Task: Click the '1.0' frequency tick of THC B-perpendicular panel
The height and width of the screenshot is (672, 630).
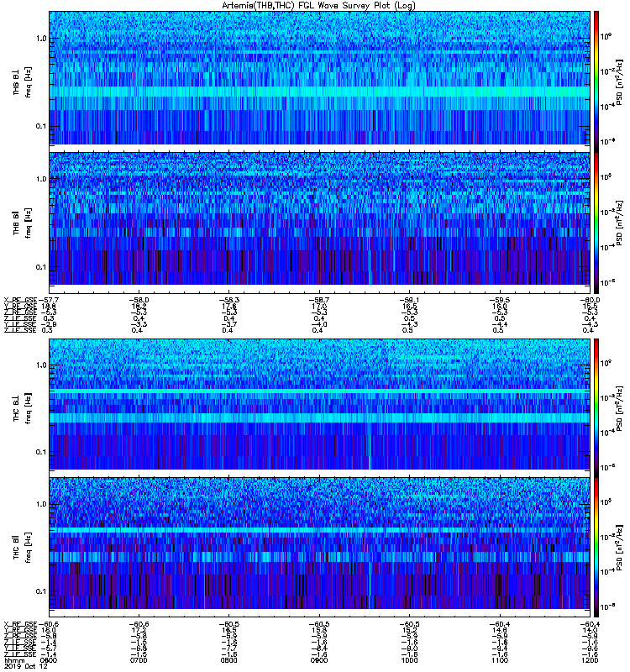Action: click(x=41, y=365)
